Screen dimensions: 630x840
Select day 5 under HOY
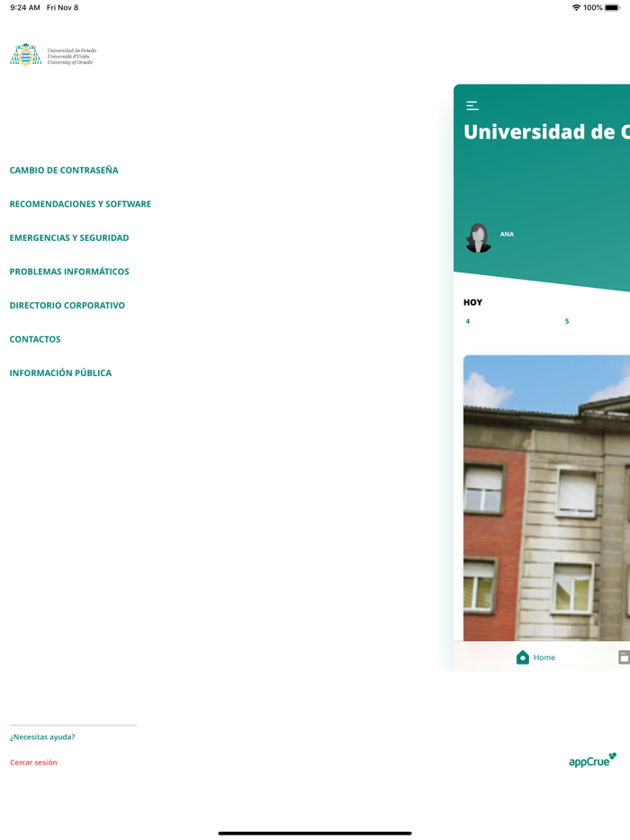tap(567, 321)
